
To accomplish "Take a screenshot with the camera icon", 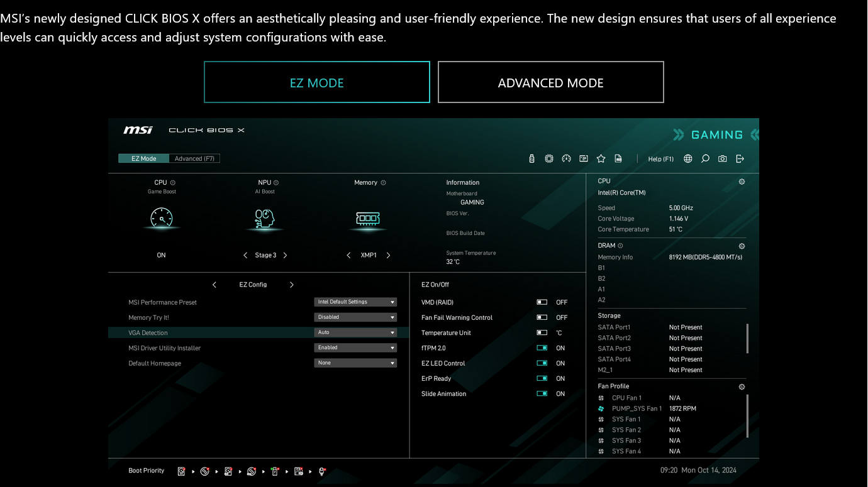I will coord(723,159).
